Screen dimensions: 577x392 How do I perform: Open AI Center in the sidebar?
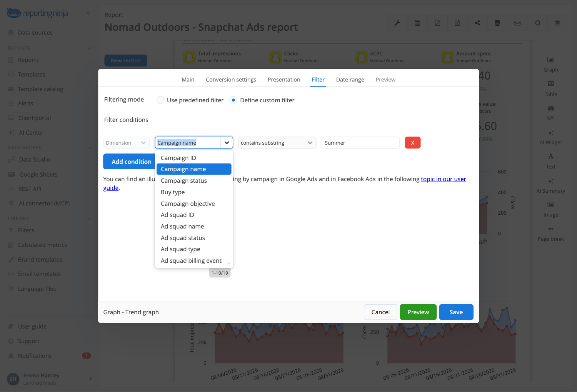pyautogui.click(x=31, y=133)
